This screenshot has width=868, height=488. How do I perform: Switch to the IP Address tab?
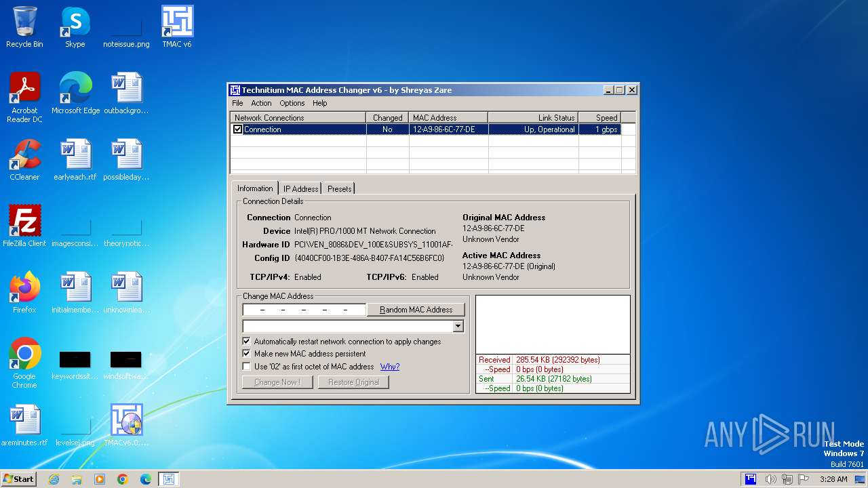(x=300, y=189)
